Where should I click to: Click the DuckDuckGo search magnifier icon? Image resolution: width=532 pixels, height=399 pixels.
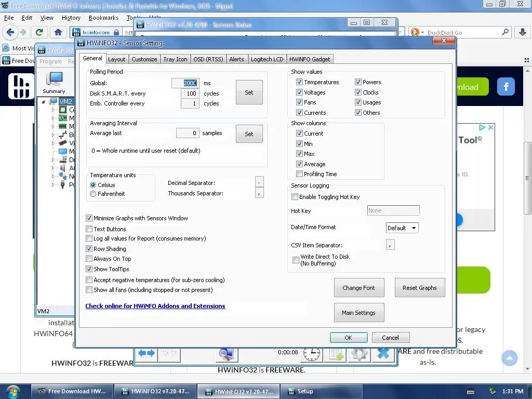click(505, 32)
